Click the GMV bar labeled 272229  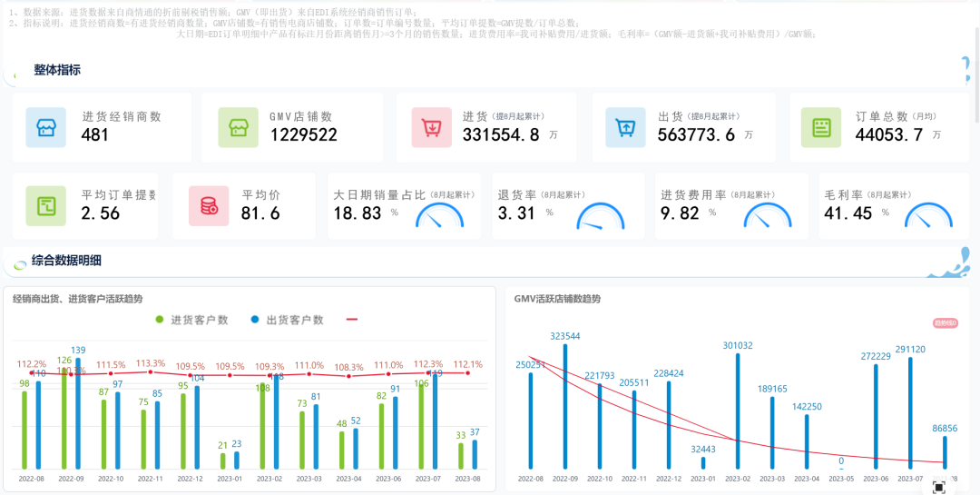tap(876, 417)
